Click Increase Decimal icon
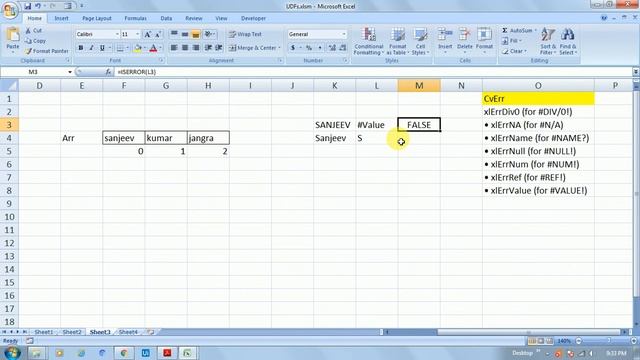The image size is (640, 360). click(332, 48)
